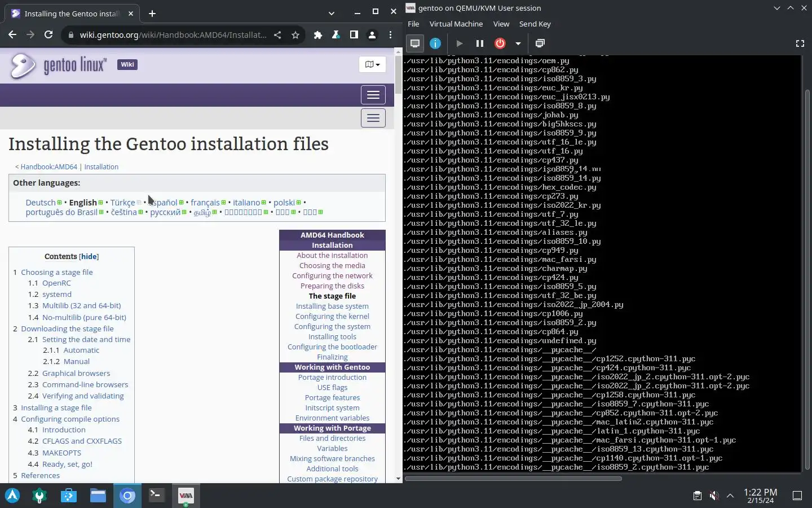Go to Choosing a stage file section

pyautogui.click(x=57, y=272)
